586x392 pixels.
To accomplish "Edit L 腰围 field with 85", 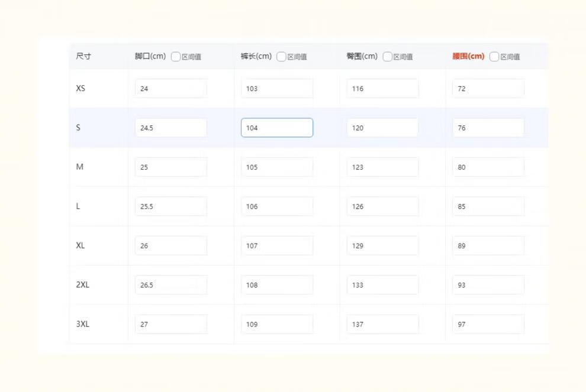I will coord(488,206).
